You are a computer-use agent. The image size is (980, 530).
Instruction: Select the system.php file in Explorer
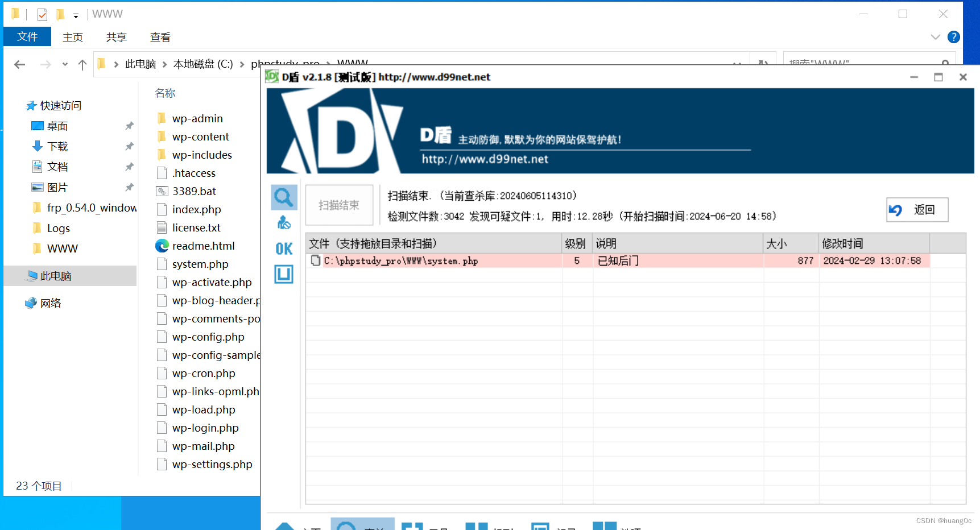click(x=200, y=264)
